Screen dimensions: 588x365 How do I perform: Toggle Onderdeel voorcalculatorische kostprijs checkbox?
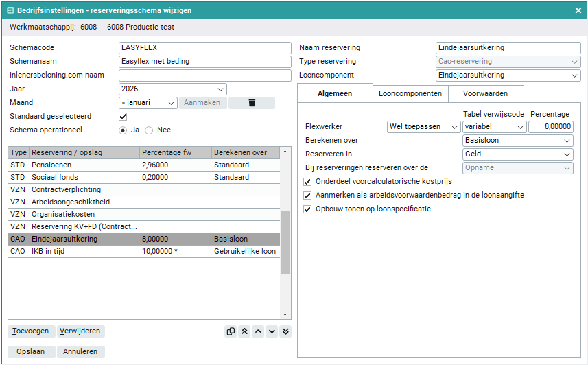coord(307,181)
